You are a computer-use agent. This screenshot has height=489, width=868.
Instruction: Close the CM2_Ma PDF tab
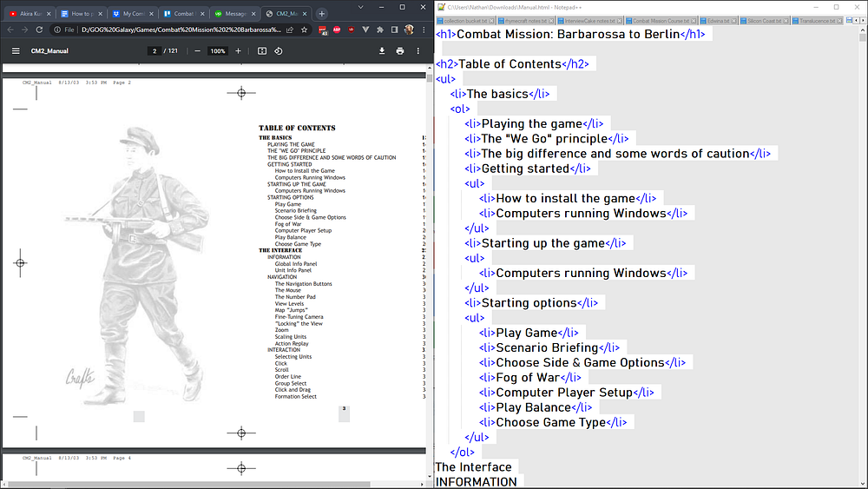pos(306,13)
